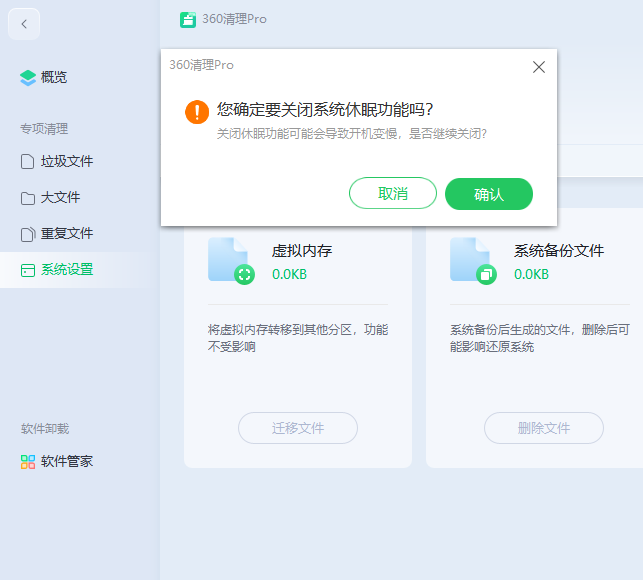Click the orange warning exclamation icon

tap(197, 112)
